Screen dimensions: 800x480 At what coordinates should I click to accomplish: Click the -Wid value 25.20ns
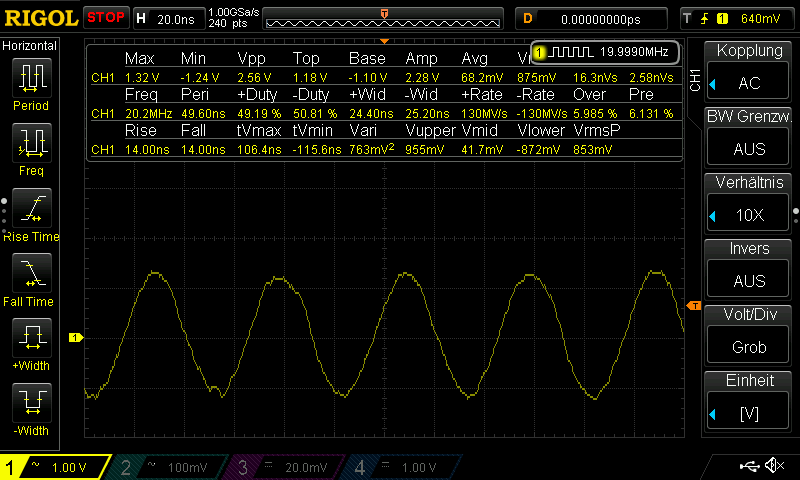(x=427, y=113)
